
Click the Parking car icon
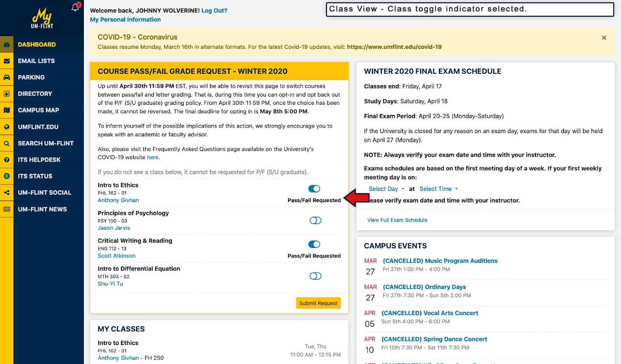pyautogui.click(x=7, y=77)
